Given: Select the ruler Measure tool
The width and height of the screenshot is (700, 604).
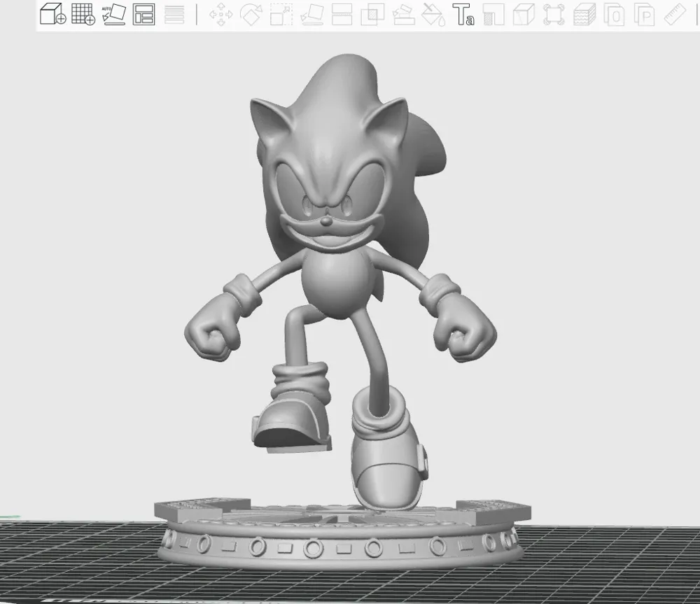Looking at the screenshot, I should pos(675,15).
